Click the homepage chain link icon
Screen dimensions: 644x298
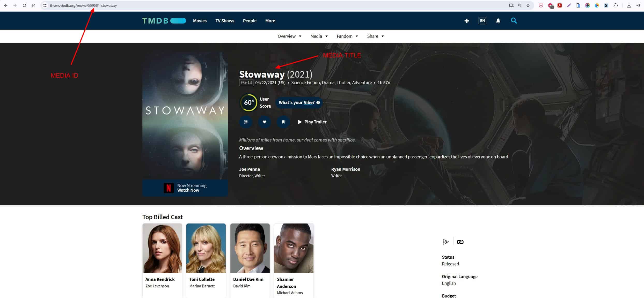coord(460,242)
